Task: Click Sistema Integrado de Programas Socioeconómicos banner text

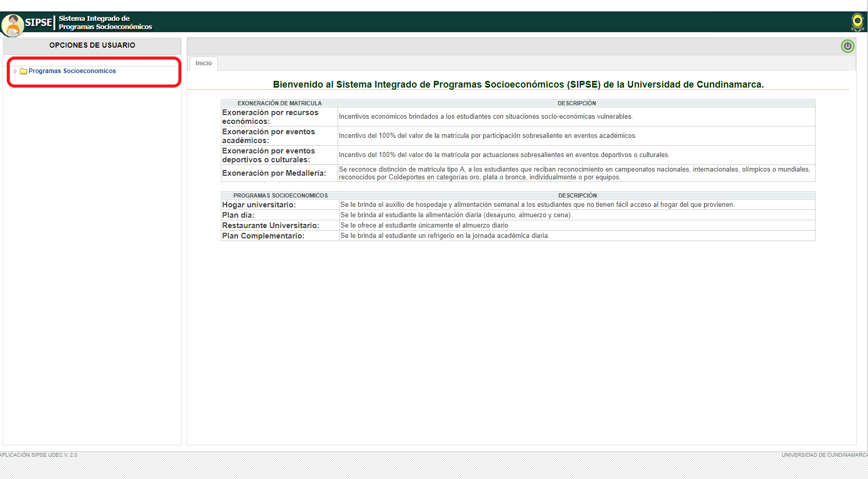Action: 105,22
